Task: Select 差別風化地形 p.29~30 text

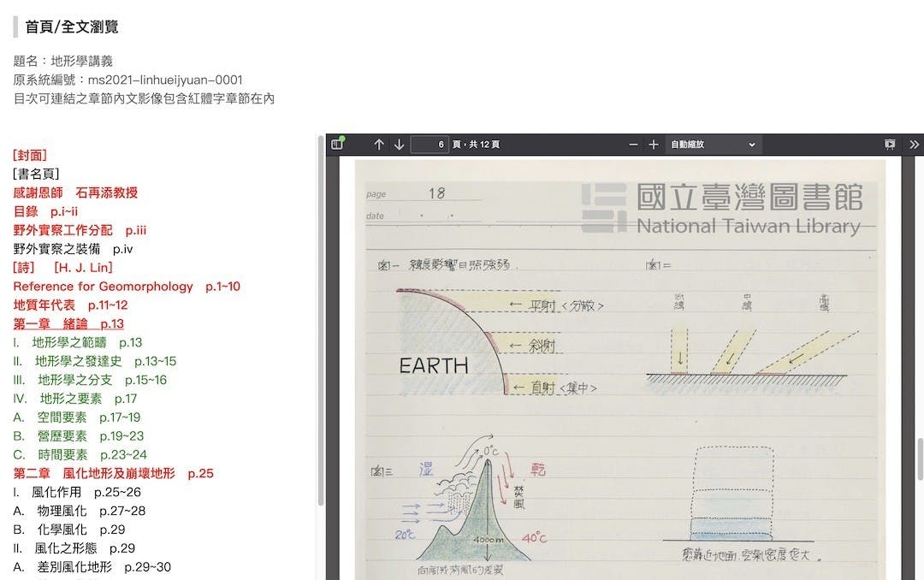Action: coord(92,568)
